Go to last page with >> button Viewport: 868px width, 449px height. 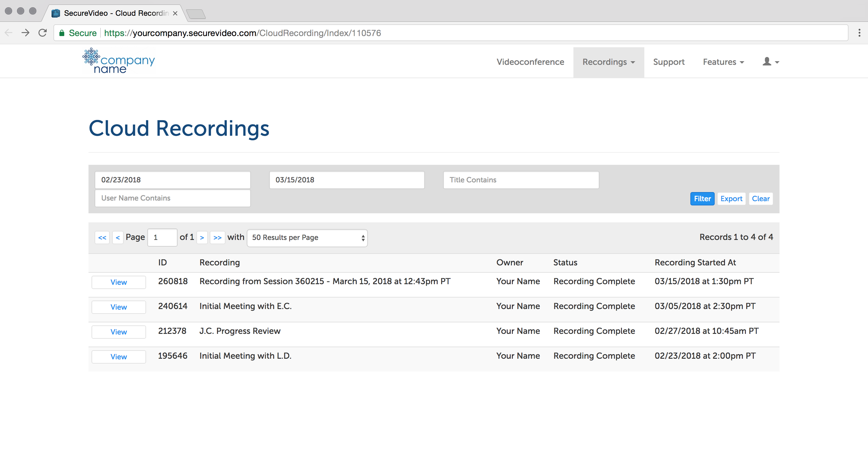click(217, 238)
